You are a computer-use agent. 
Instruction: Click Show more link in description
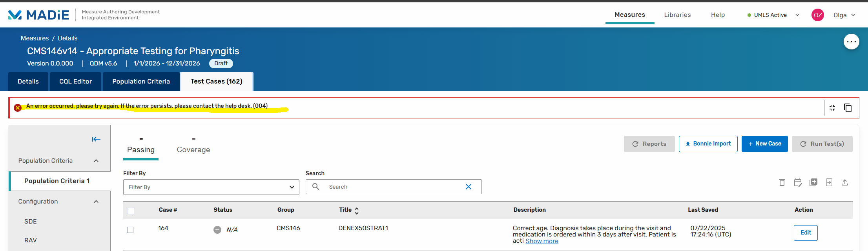click(x=542, y=241)
